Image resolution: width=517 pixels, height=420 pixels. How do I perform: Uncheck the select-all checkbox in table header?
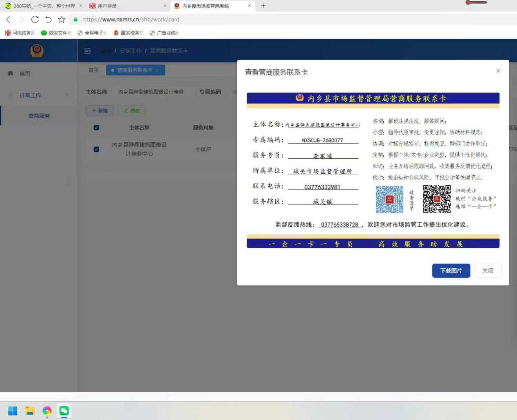96,127
